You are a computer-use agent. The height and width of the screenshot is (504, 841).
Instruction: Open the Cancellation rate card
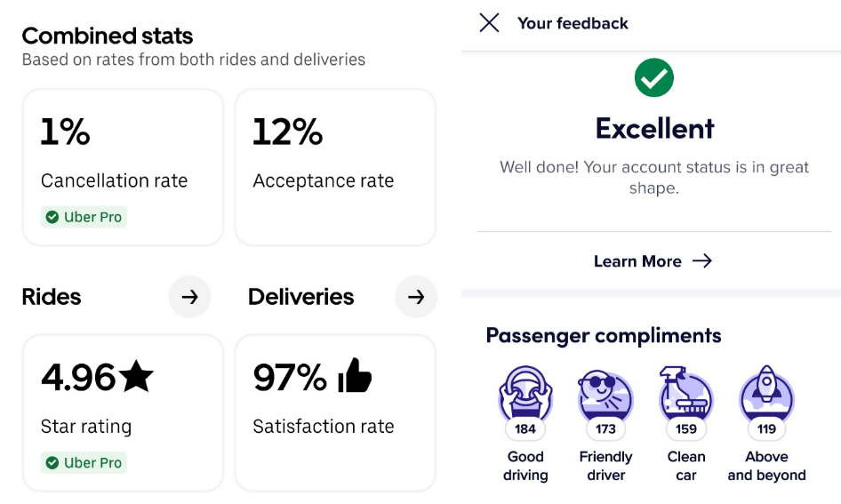coord(123,167)
